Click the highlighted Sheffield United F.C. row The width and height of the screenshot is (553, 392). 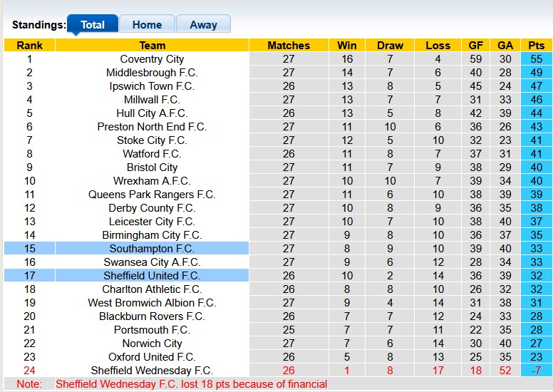click(x=152, y=276)
